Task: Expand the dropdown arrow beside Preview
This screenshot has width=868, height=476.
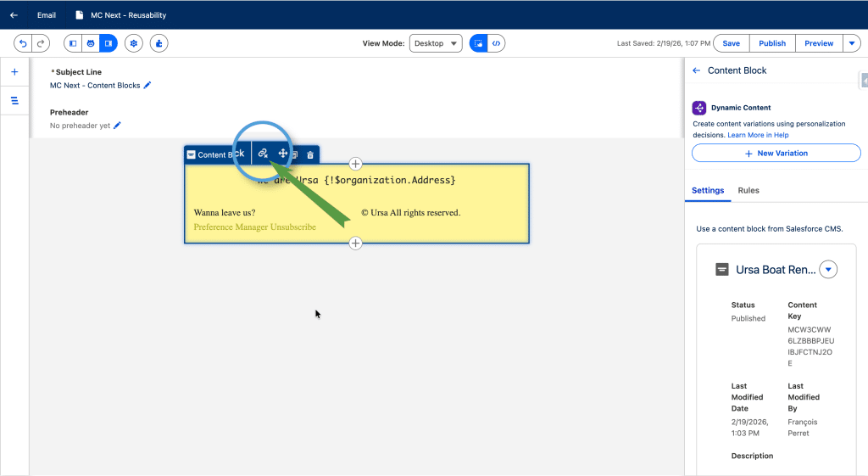Action: [x=852, y=43]
